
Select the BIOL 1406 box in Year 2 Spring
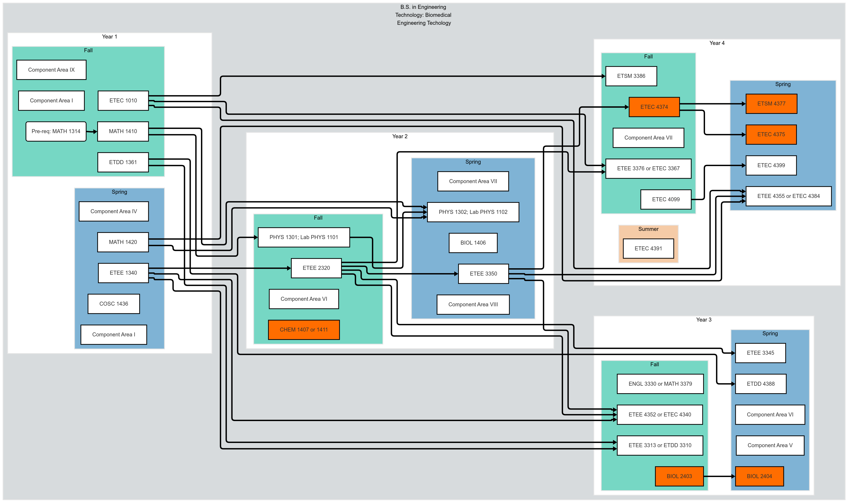click(x=473, y=243)
